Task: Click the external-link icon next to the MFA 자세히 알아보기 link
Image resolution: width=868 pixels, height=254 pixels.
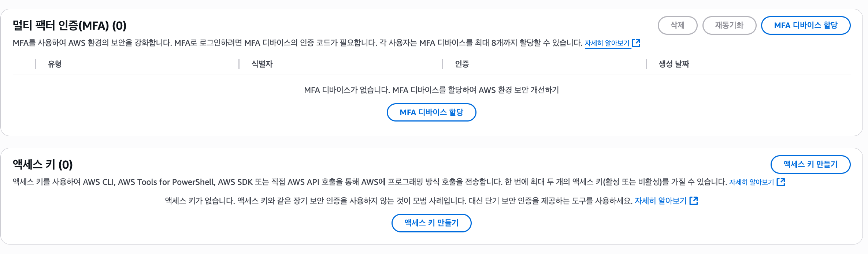Action: pos(637,43)
